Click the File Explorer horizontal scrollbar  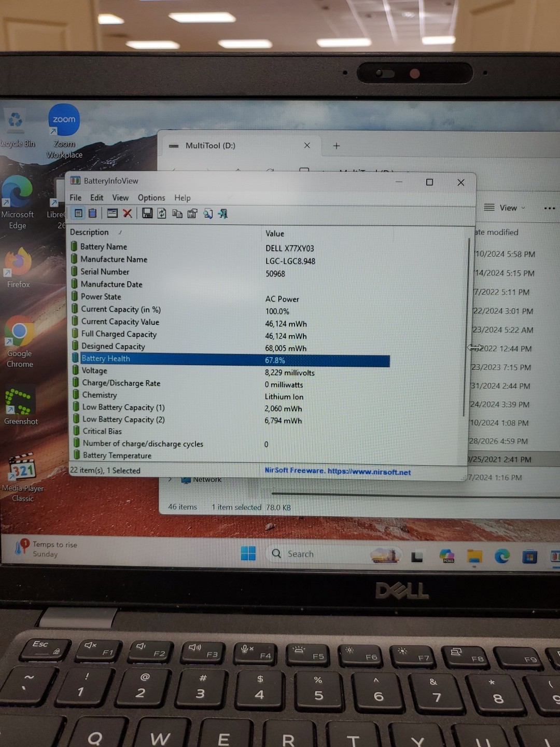[x=415, y=494]
